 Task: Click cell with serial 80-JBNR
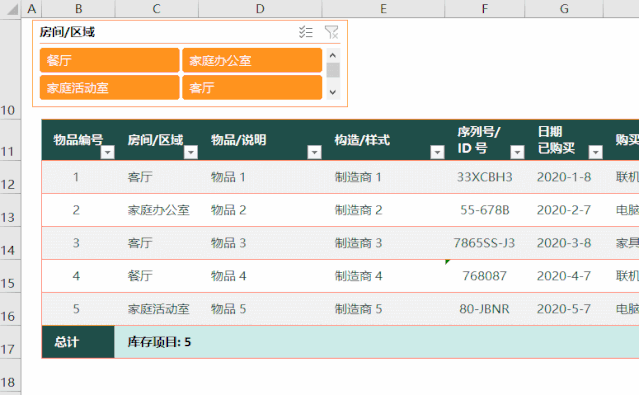485,309
